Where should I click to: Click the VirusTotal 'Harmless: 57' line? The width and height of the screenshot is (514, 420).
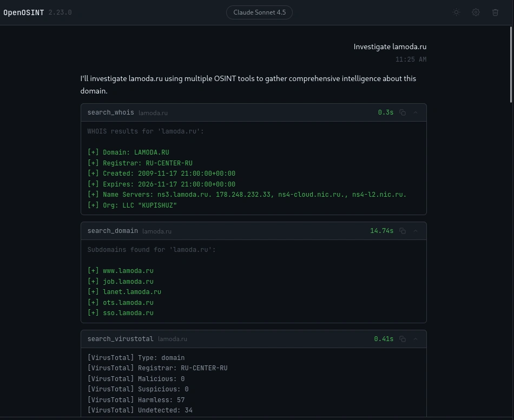136,399
